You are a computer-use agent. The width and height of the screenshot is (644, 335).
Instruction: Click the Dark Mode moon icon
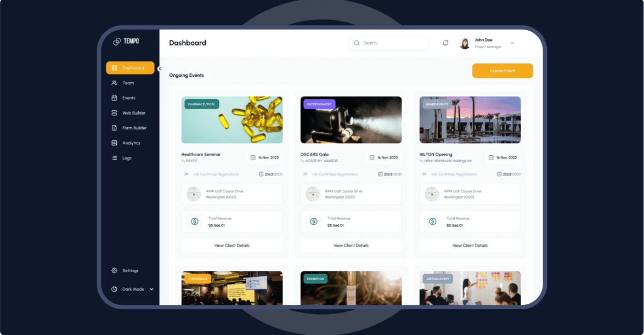point(114,289)
